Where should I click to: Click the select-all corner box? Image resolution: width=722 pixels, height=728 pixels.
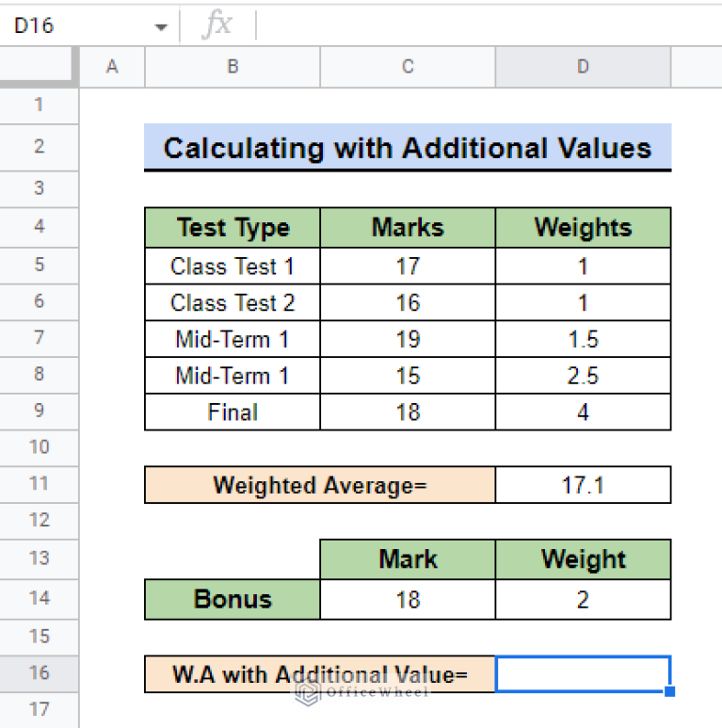point(39,66)
